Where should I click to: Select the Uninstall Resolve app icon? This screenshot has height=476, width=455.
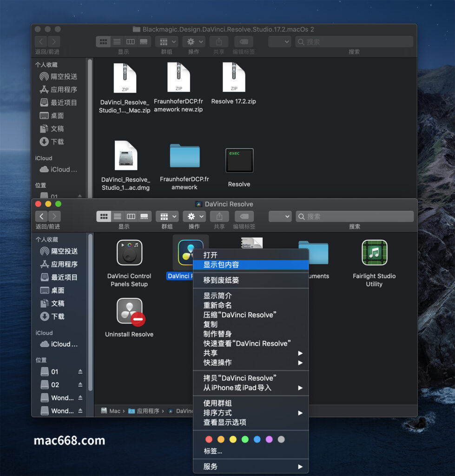130,311
